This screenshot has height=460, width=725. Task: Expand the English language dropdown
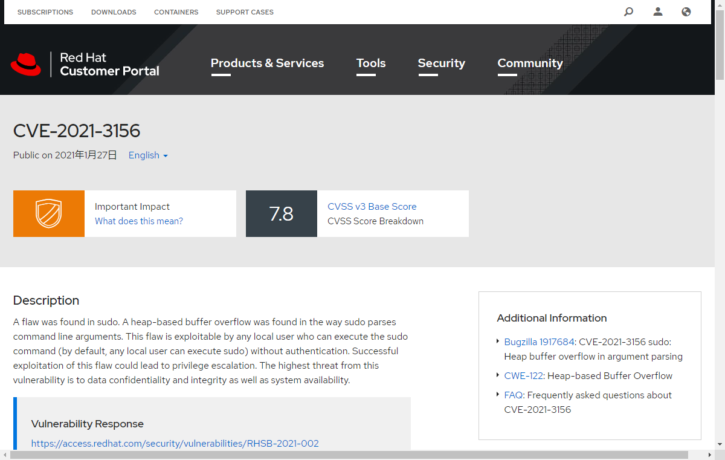(x=148, y=156)
